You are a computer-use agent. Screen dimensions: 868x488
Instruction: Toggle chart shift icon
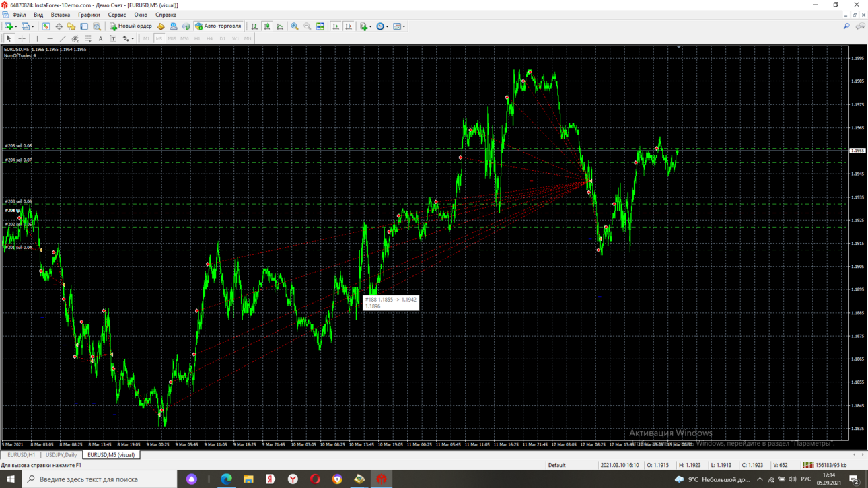pos(349,26)
